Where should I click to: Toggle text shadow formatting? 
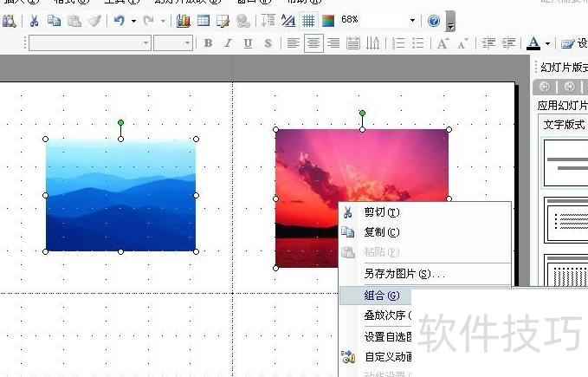point(268,43)
